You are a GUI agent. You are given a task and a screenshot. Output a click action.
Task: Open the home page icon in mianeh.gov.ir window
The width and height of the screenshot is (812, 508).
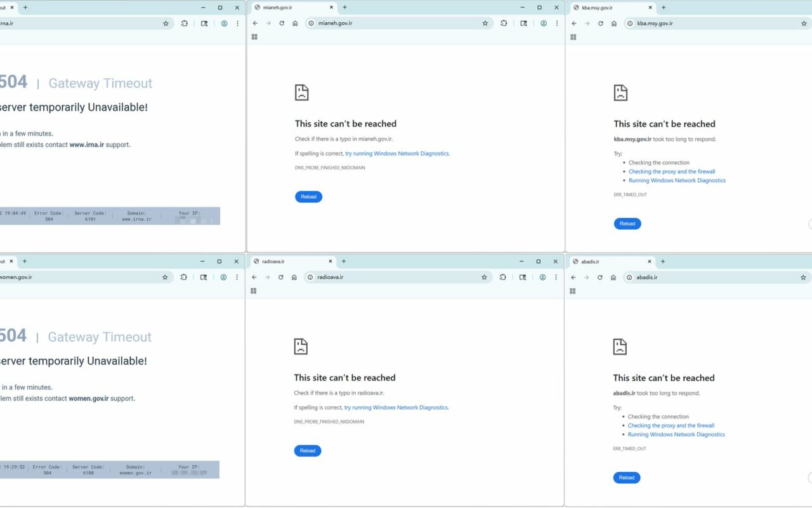(295, 23)
